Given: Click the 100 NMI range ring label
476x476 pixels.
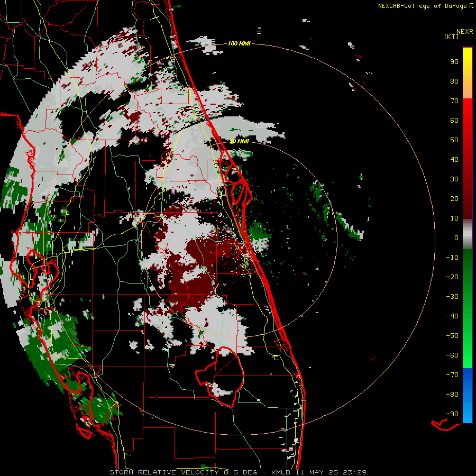Looking at the screenshot, I should (x=239, y=43).
